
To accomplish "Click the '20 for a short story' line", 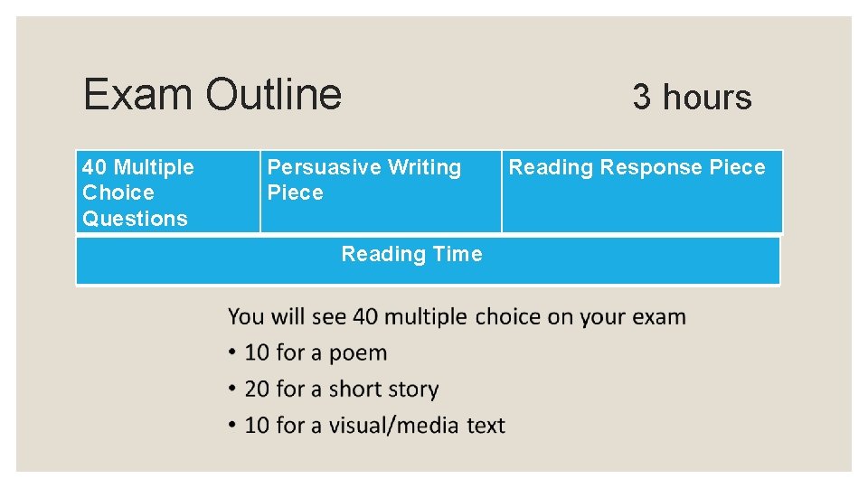I will pos(341,389).
